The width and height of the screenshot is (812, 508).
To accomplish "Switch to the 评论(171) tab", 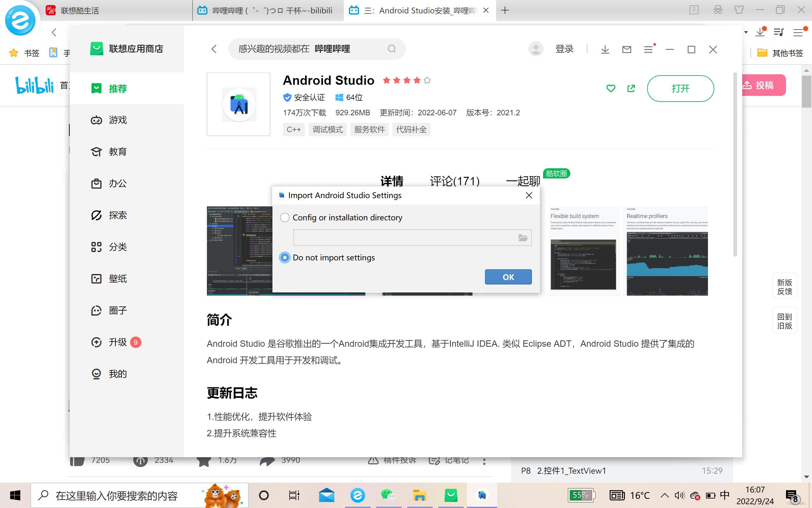I will (455, 181).
